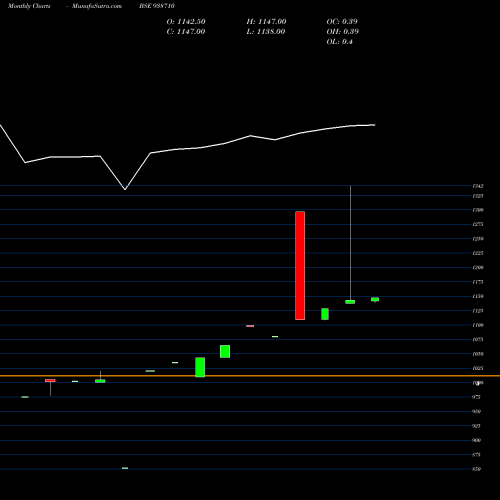Select the high value 'H: 1147.00'
Viewport: 500px width, 500px height.
coord(266,22)
